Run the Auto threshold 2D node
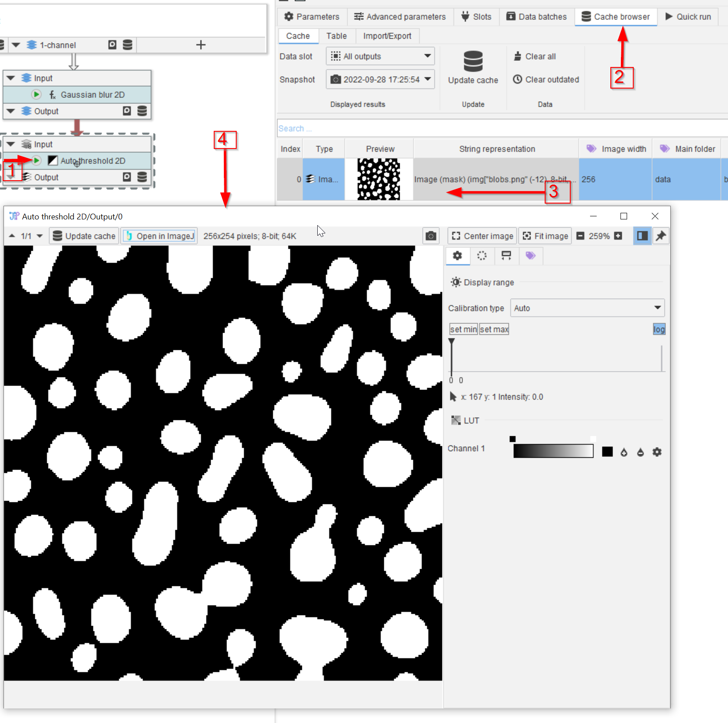 37,161
